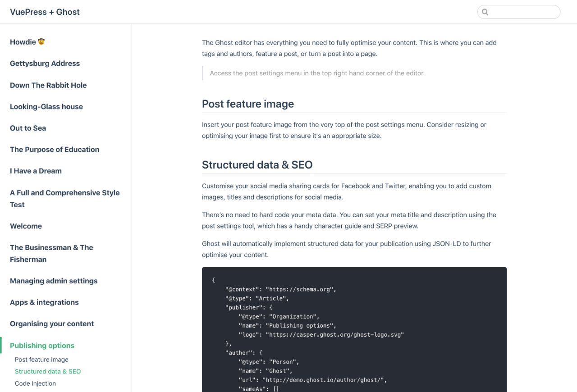577x392 pixels.
Task: Click the cowboy emoji next to Howdie
Action: [41, 41]
